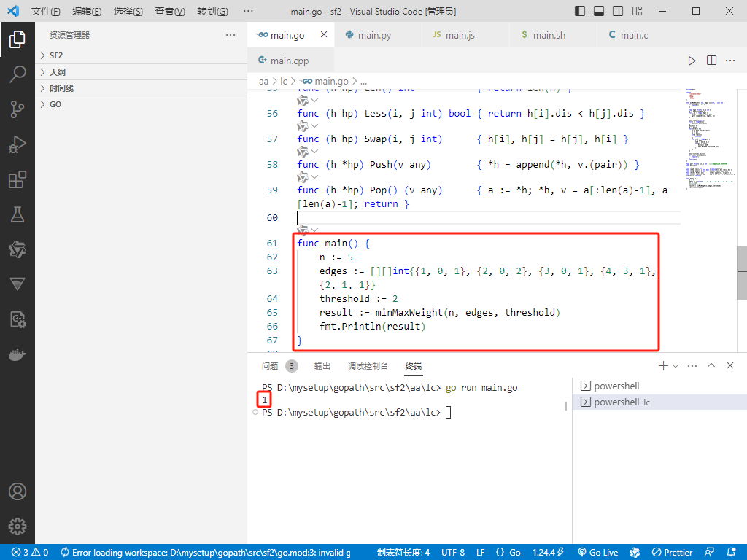Open the 选择(S) menu
Screen dimensions: 747x560
[128, 11]
